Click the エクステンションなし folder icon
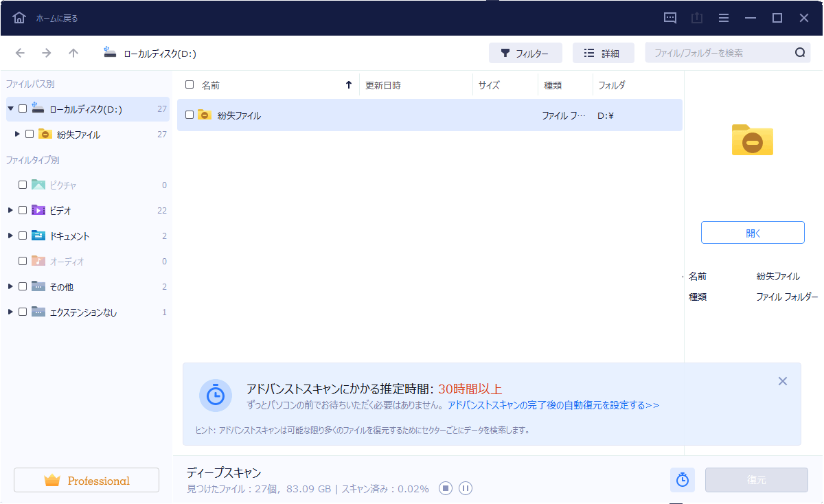Image resolution: width=824 pixels, height=504 pixels. 38,312
